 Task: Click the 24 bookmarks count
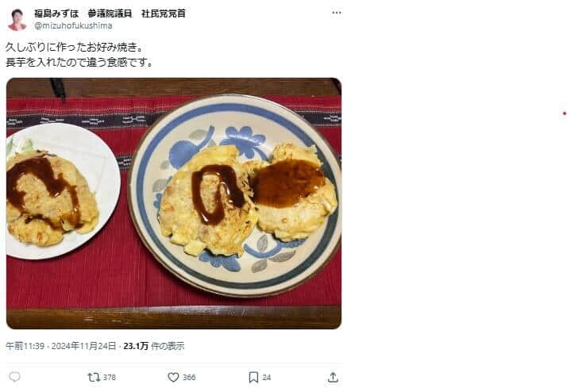(x=267, y=378)
